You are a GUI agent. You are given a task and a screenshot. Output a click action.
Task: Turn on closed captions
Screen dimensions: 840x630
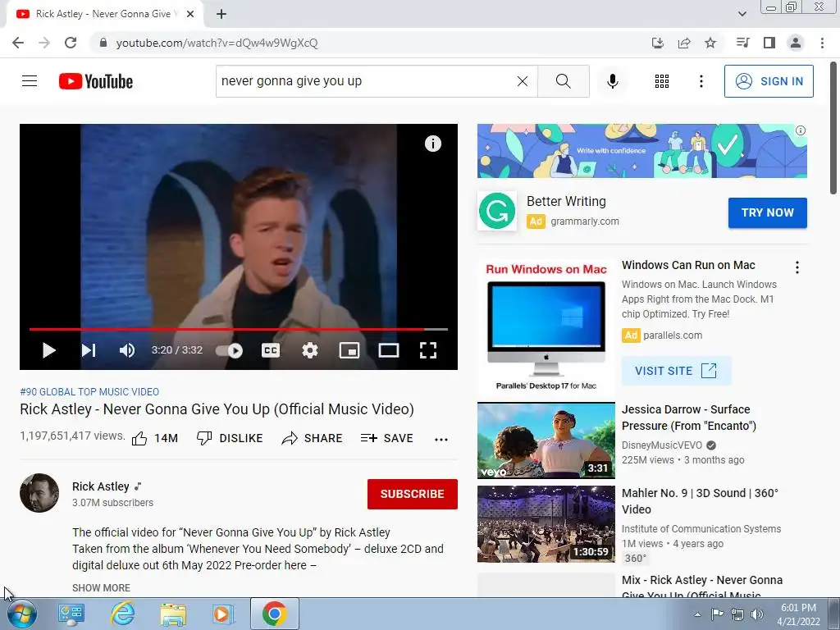[271, 350]
